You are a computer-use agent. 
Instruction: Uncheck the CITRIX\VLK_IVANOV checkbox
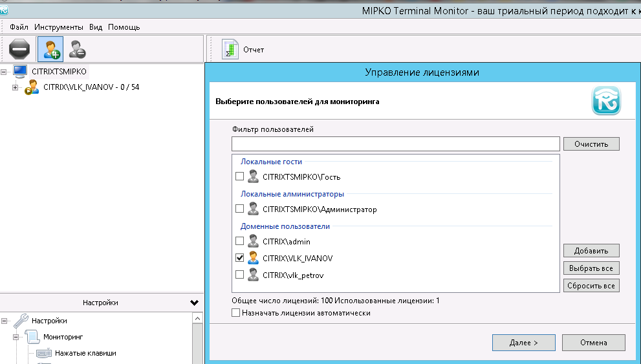(x=240, y=258)
